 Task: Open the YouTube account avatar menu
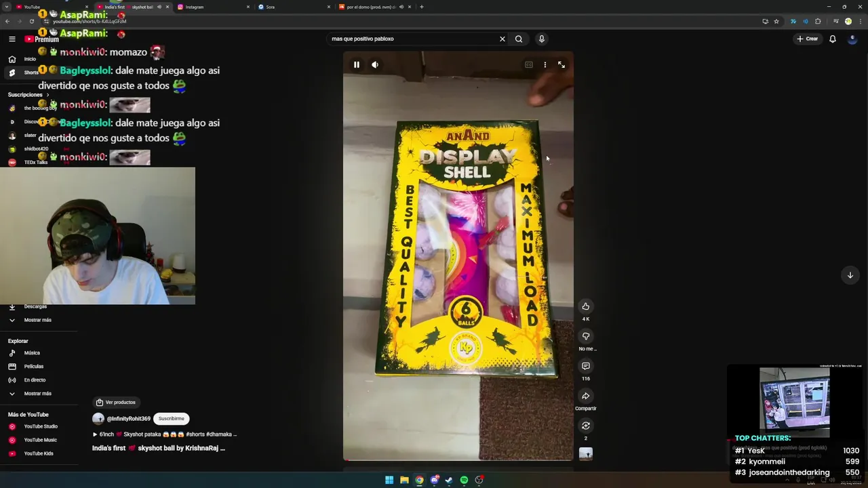(x=853, y=39)
